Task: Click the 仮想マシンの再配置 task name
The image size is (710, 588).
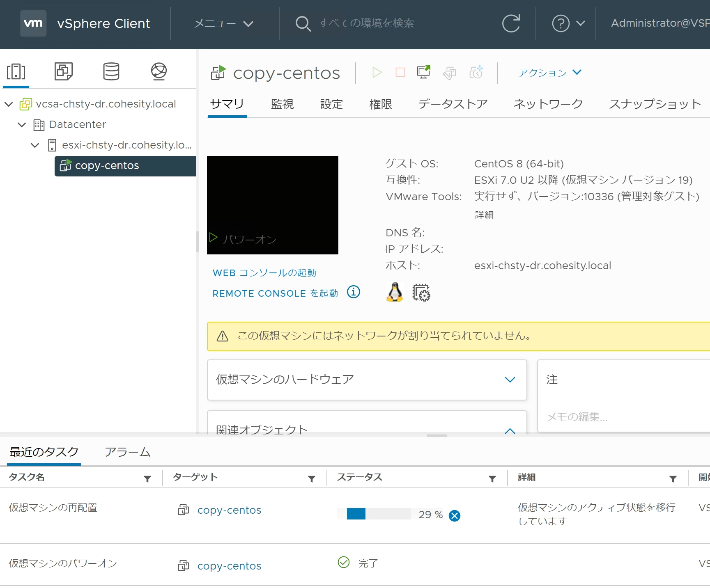Action: pyautogui.click(x=53, y=508)
